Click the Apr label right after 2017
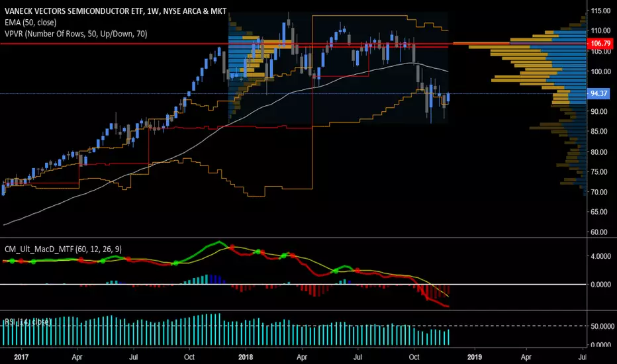This screenshot has height=364, width=617. click(77, 357)
